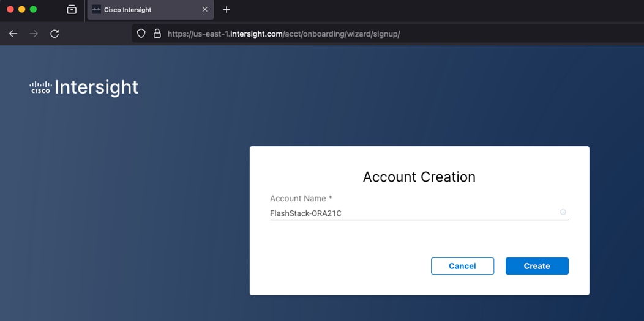Click the browser address bar URL
The image size is (644, 321).
point(284,34)
